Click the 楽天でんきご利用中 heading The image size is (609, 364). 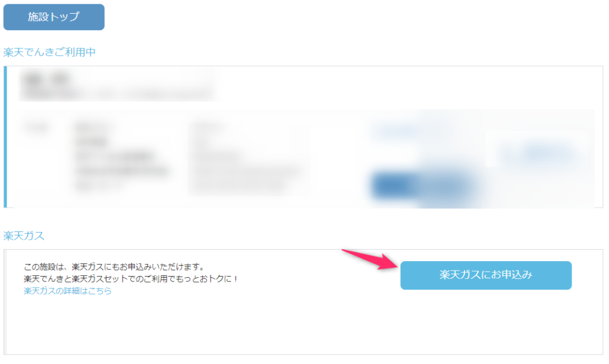tap(49, 52)
